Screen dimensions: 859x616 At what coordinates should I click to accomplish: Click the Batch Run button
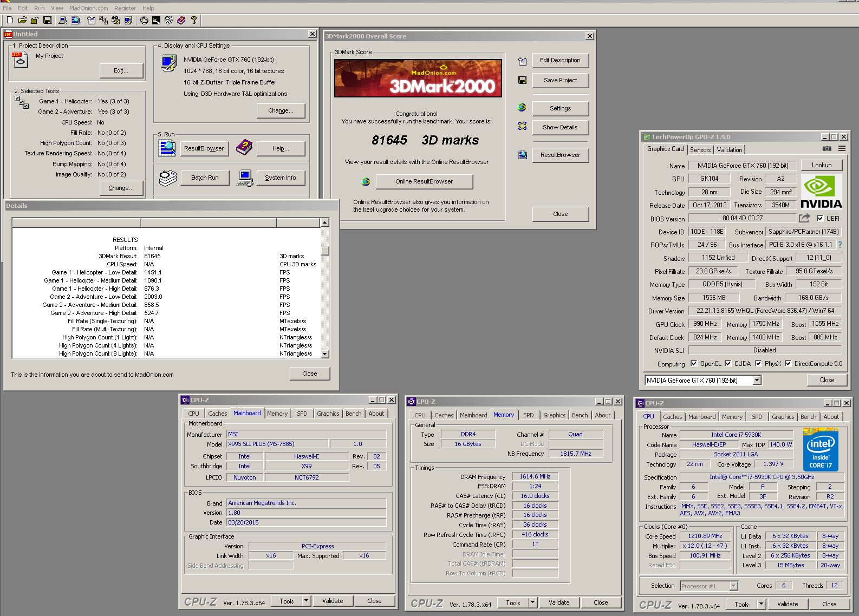(x=205, y=178)
